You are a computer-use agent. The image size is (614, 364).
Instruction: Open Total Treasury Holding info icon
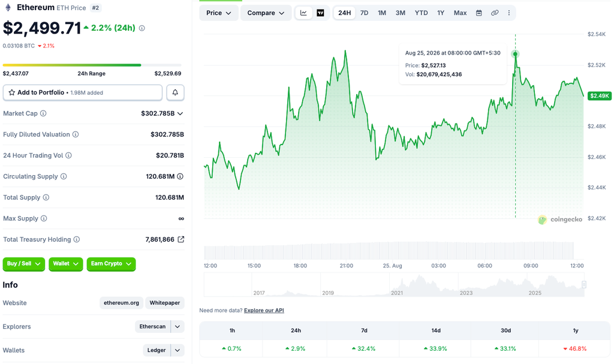(x=77, y=239)
